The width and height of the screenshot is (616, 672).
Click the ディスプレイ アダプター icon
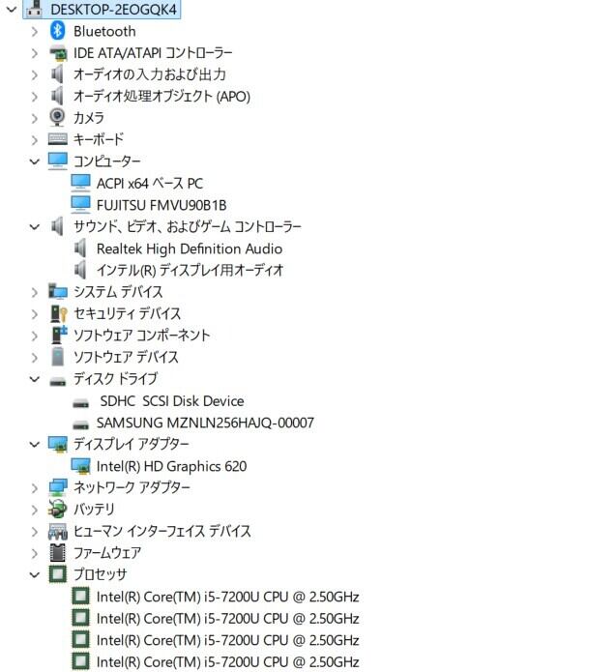coord(57,445)
